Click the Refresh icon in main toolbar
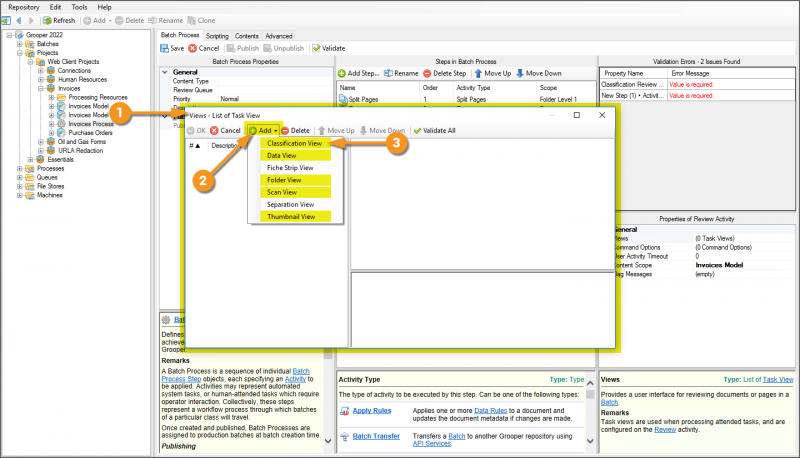This screenshot has width=800, height=458. (x=47, y=20)
